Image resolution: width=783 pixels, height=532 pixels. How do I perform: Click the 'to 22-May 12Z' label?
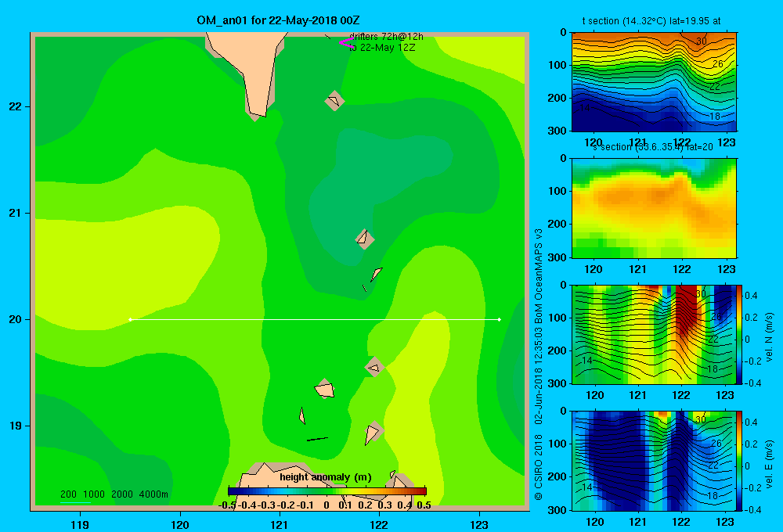(x=382, y=48)
